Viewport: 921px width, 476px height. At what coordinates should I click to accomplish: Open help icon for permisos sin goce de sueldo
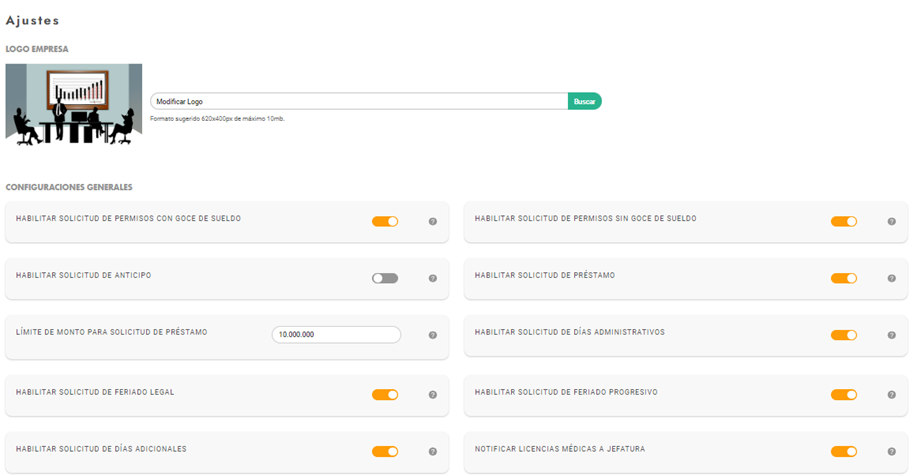click(891, 221)
